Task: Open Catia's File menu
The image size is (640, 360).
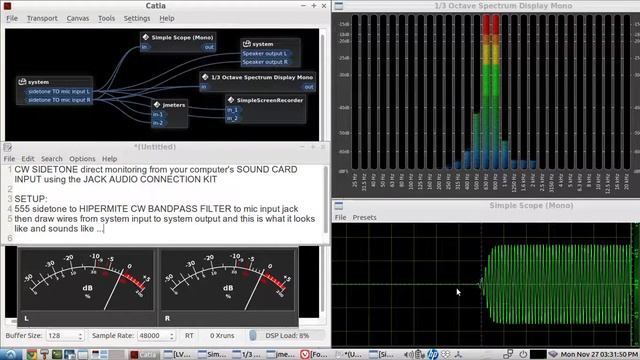Action: pyautogui.click(x=12, y=18)
